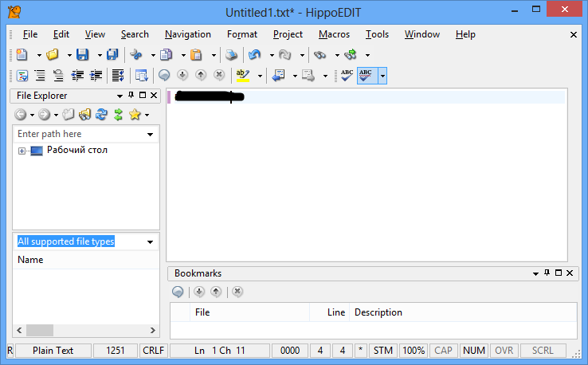Expand the Рабочий стол tree node
This screenshot has width=588, height=365.
tap(22, 151)
